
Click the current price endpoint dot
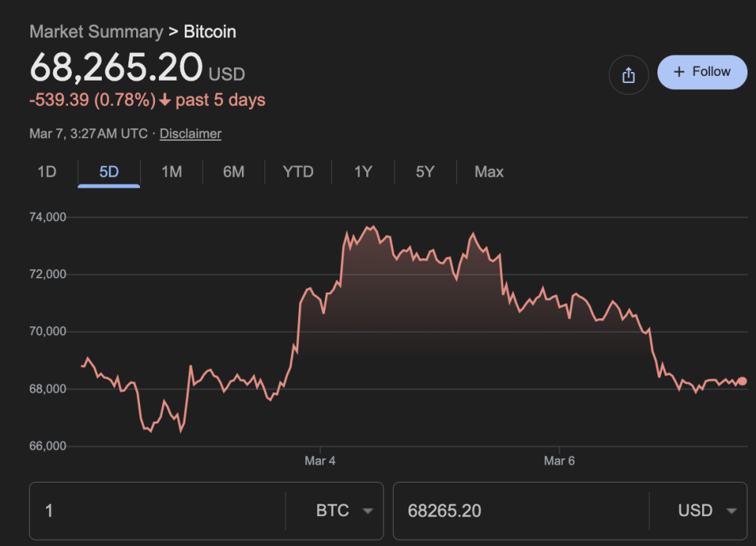[x=742, y=381]
